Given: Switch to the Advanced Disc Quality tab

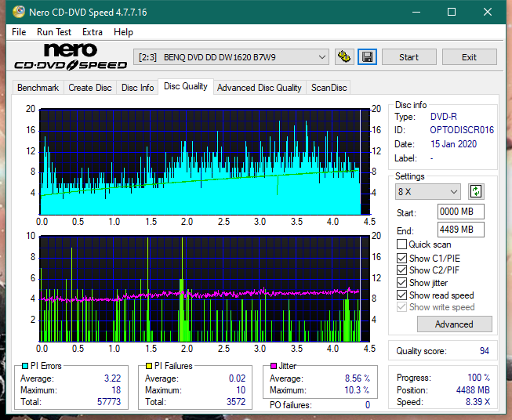Looking at the screenshot, I should click(x=259, y=88).
